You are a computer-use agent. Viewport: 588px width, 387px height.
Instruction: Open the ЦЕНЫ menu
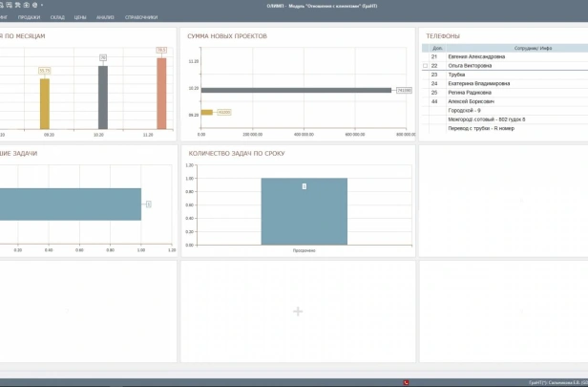pyautogui.click(x=80, y=17)
